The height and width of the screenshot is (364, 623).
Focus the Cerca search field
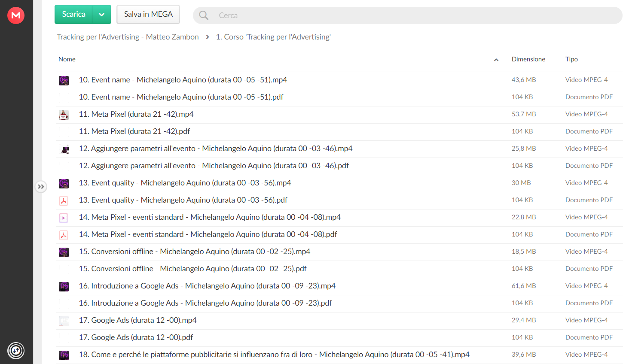point(407,15)
